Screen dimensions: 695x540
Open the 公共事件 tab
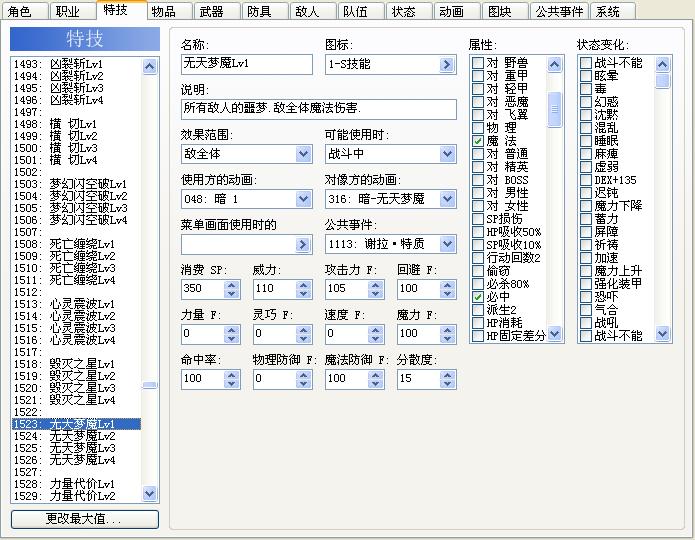tap(559, 12)
